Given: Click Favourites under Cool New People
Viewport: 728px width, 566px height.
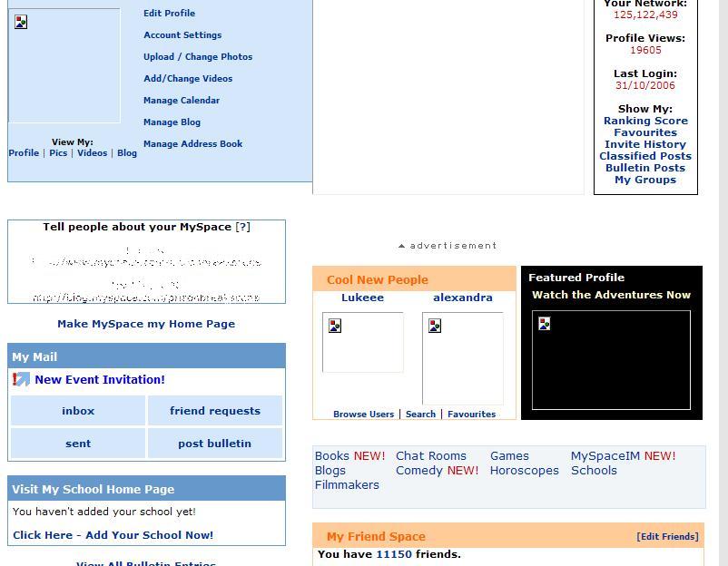Looking at the screenshot, I should (472, 414).
